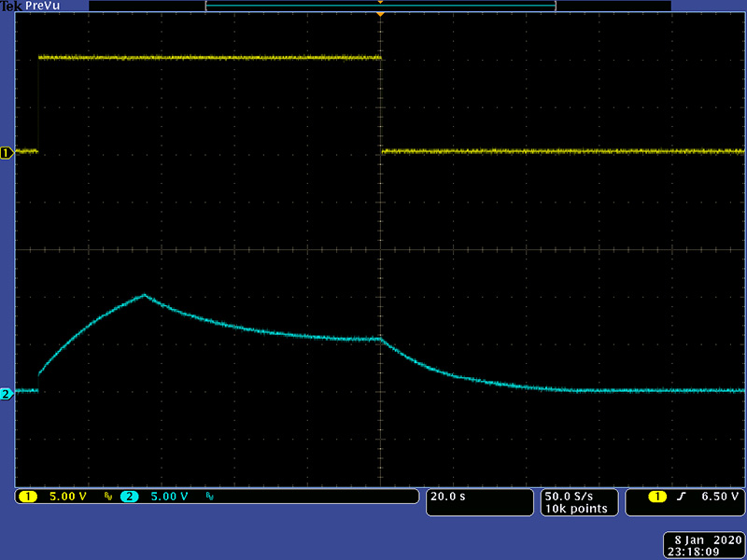
Task: Click channel 2 bandwidth limit icon
Action: [x=211, y=497]
